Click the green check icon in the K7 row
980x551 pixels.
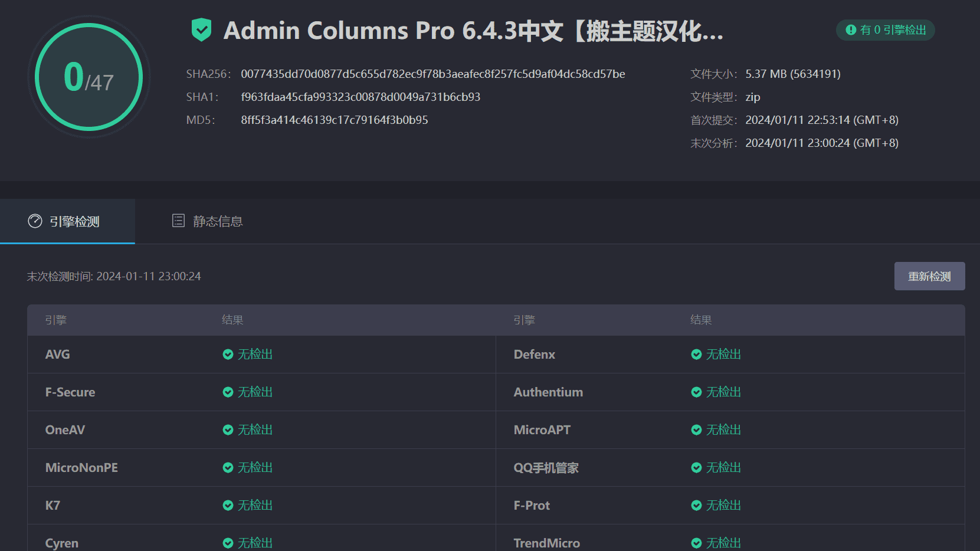tap(228, 506)
